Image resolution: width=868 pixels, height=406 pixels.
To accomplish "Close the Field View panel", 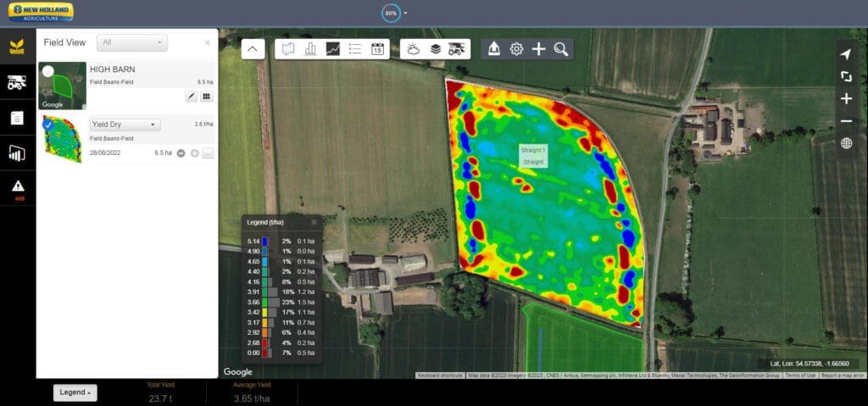I will point(208,42).
